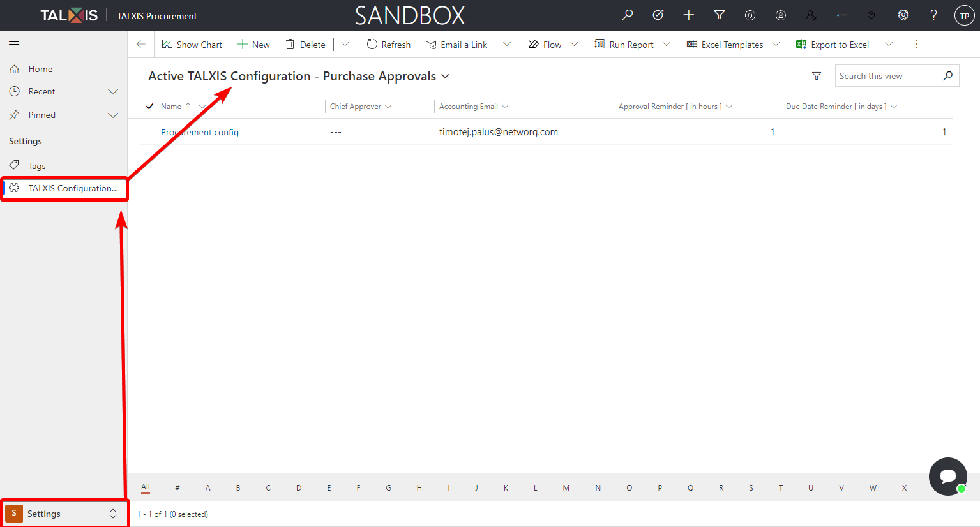Open advanced find funnel in top bar
This screenshot has height=527, width=980.
720,15
